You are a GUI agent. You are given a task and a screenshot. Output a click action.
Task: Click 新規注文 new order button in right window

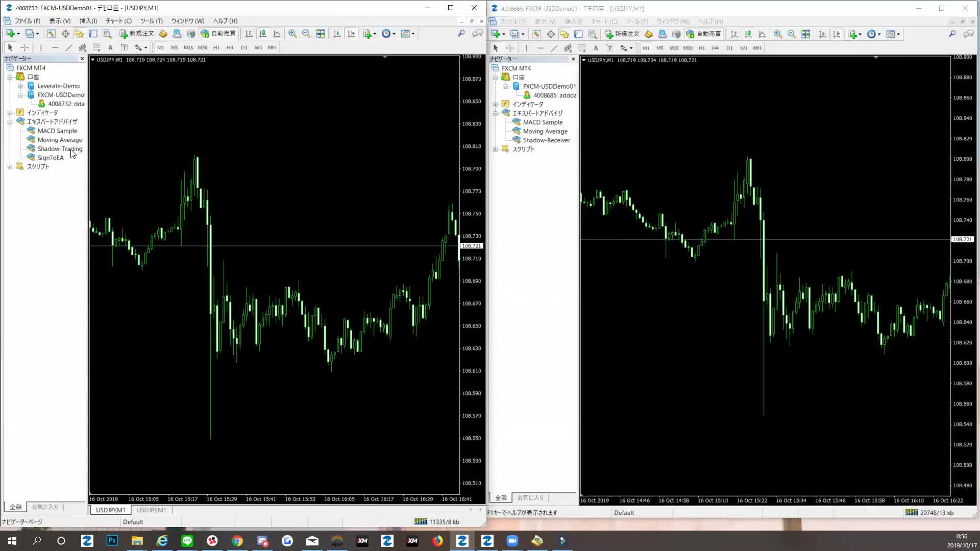[622, 34]
